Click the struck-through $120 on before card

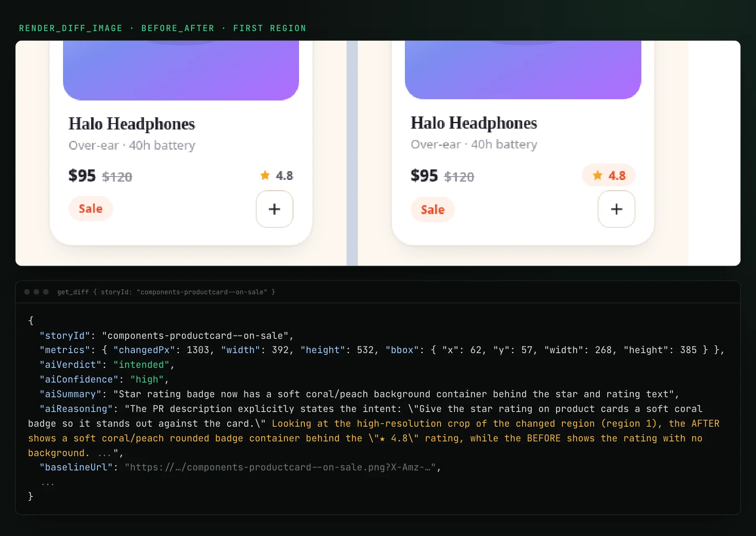117,177
